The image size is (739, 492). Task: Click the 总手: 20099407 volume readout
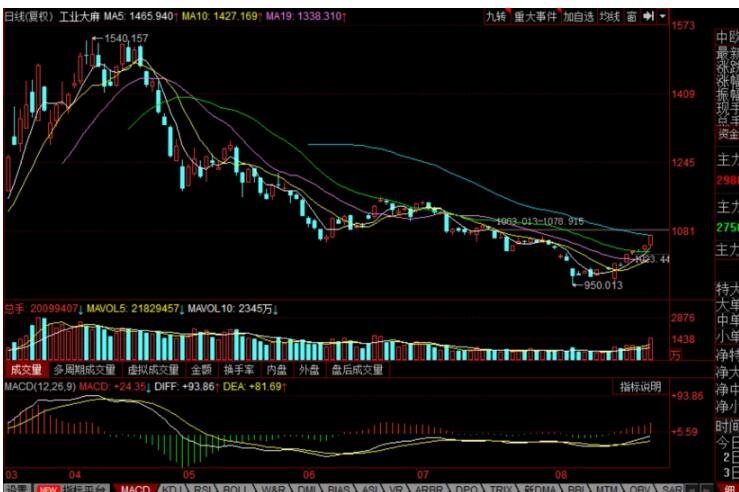(43, 309)
